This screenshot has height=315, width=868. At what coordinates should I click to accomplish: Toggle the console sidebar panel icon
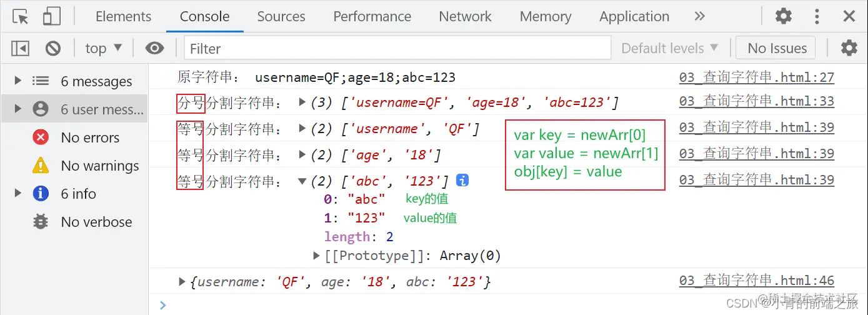click(21, 48)
